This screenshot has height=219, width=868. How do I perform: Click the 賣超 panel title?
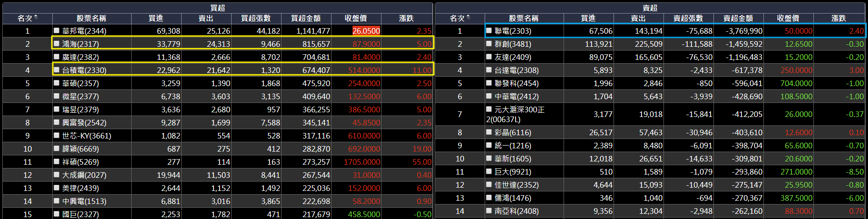pos(650,8)
